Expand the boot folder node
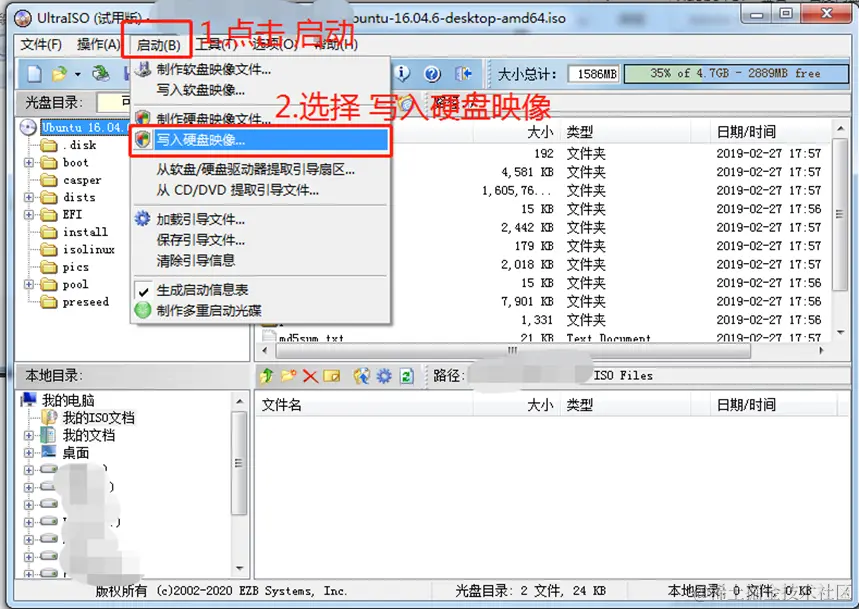 point(29,163)
